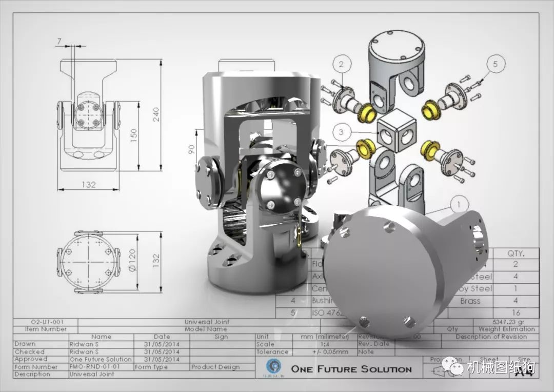Select the 90 dimension beside the rendered joint
The image size is (554, 392).
click(191, 149)
